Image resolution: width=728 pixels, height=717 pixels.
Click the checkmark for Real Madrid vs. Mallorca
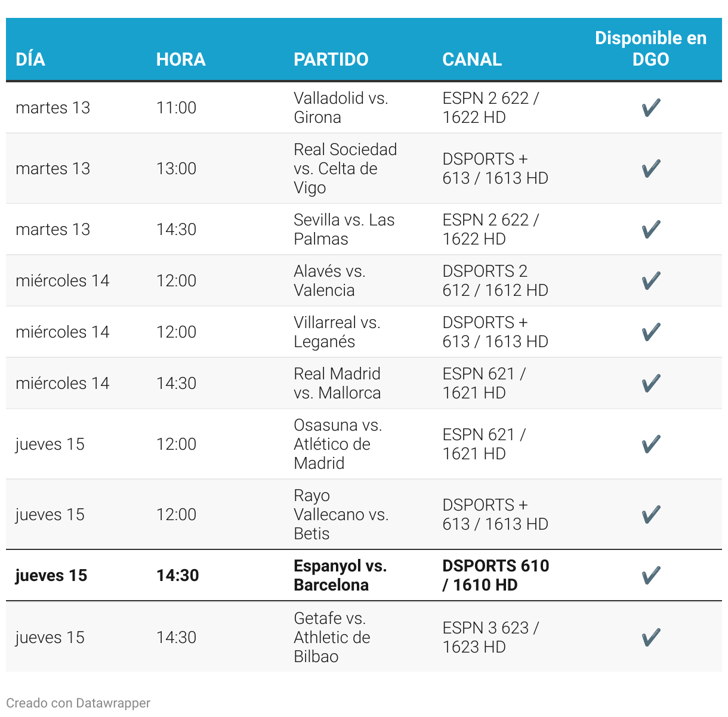[x=650, y=384]
